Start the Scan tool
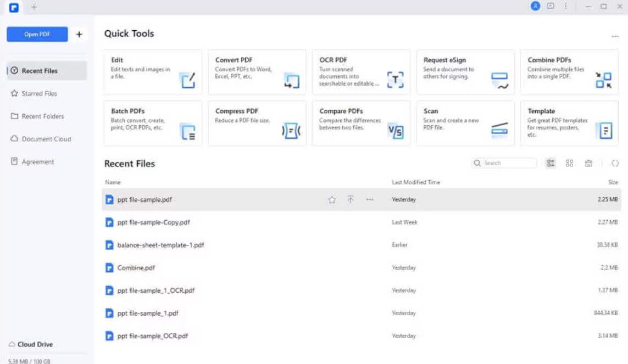Image resolution: width=628 pixels, height=364 pixels. tap(465, 123)
